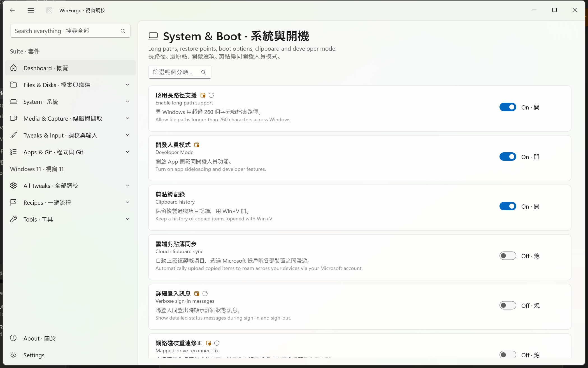Expand Files & Disks chevron
Screen dimensions: 588x368
(x=127, y=85)
